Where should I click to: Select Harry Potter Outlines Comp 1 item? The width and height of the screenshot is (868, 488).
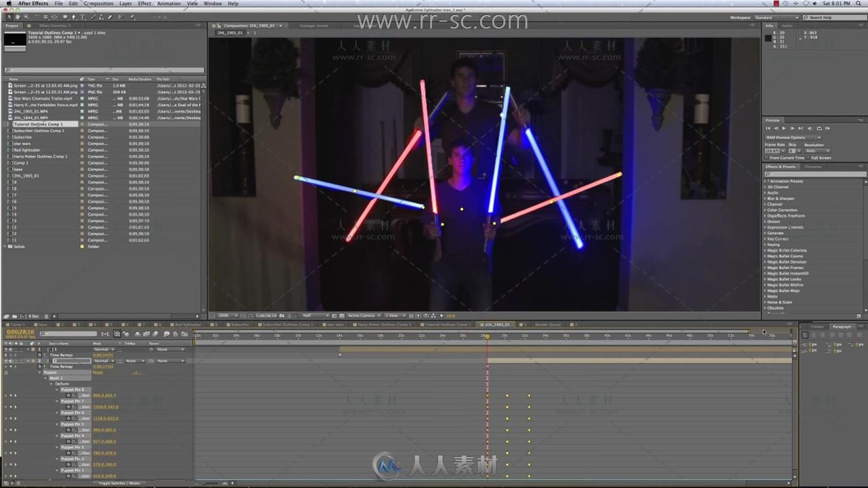click(40, 157)
